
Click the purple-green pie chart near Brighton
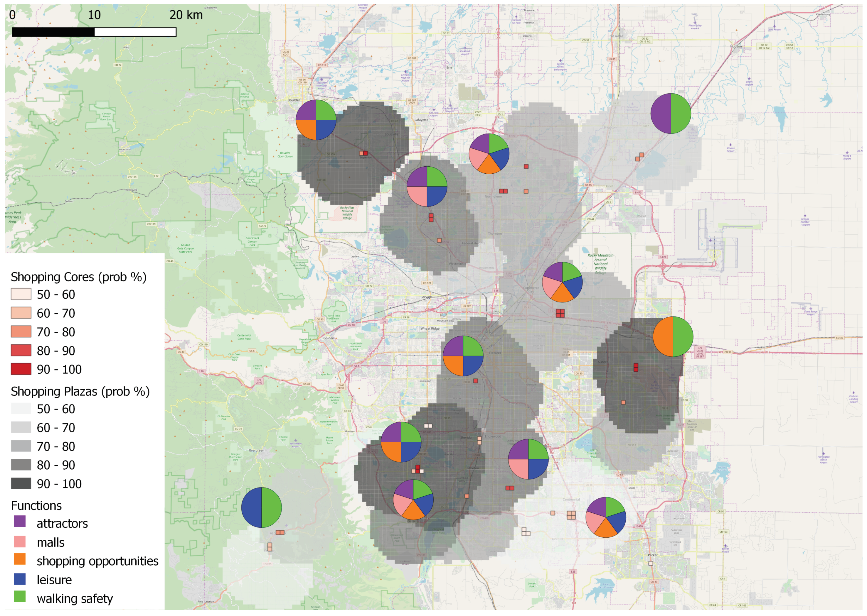coord(671,114)
